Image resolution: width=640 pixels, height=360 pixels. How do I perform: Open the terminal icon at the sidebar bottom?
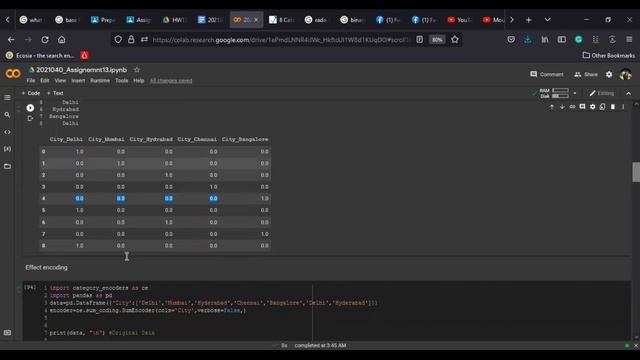click(x=7, y=333)
